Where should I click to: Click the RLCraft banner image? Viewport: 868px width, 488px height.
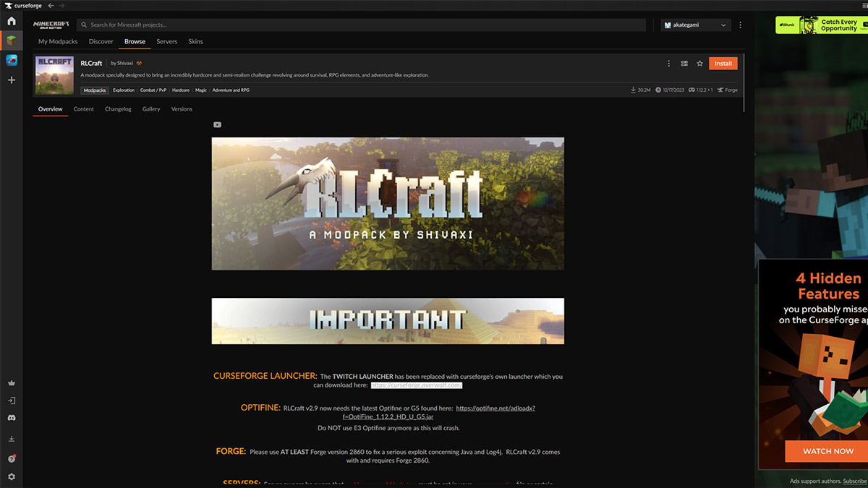(388, 204)
